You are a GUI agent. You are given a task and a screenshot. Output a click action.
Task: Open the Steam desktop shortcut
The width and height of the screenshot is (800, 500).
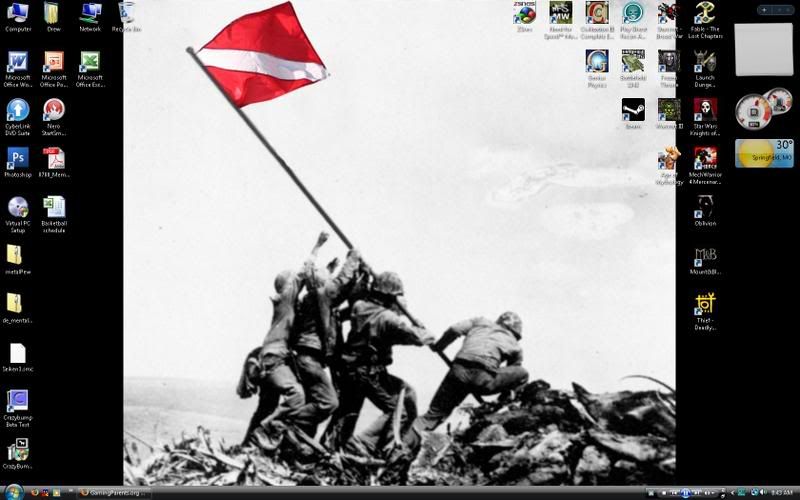point(632,109)
